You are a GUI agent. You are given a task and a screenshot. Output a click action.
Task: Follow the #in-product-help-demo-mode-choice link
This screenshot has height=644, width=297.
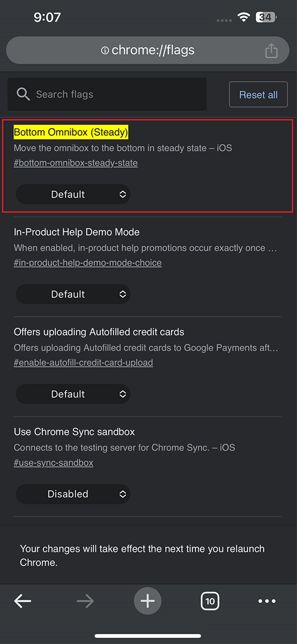tap(87, 263)
